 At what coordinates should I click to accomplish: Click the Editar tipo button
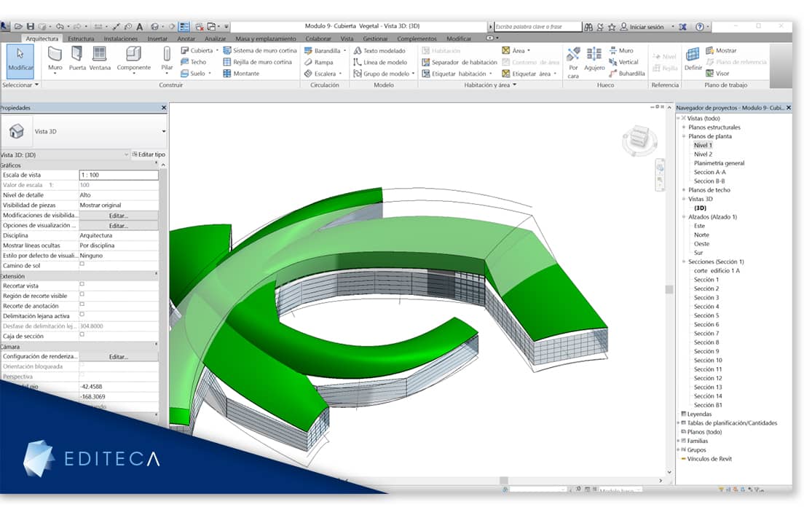149,154
